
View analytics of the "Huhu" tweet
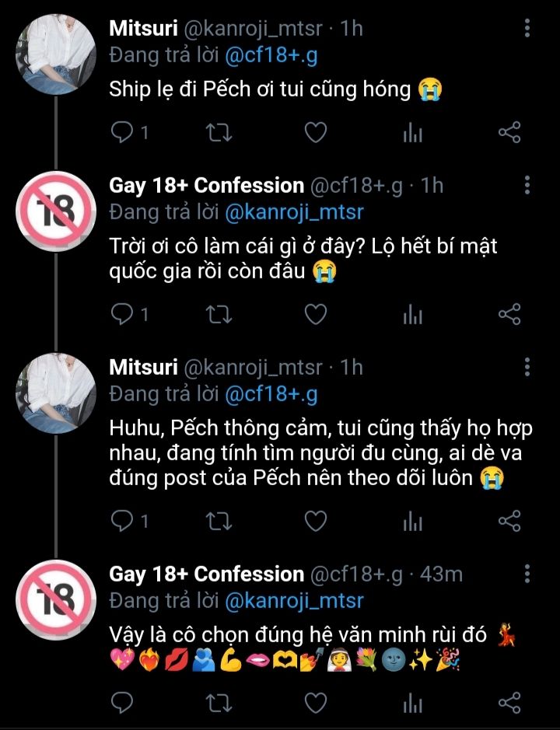(x=412, y=522)
